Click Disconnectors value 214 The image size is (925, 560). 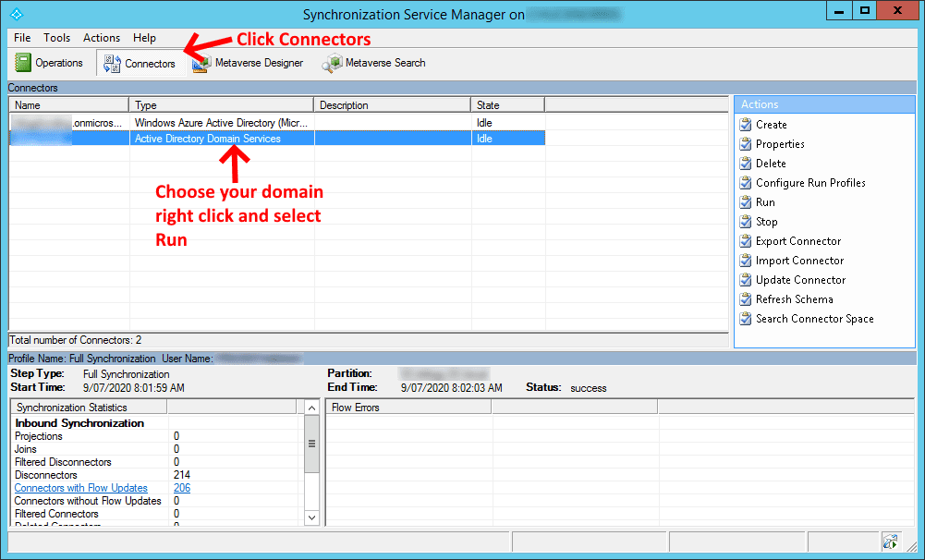[x=182, y=475]
